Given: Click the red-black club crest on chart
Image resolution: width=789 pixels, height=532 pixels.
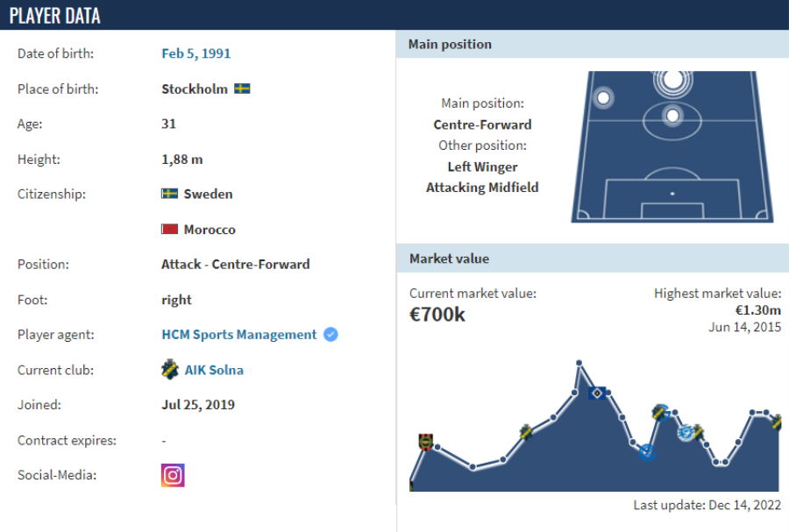Looking at the screenshot, I should 426,442.
